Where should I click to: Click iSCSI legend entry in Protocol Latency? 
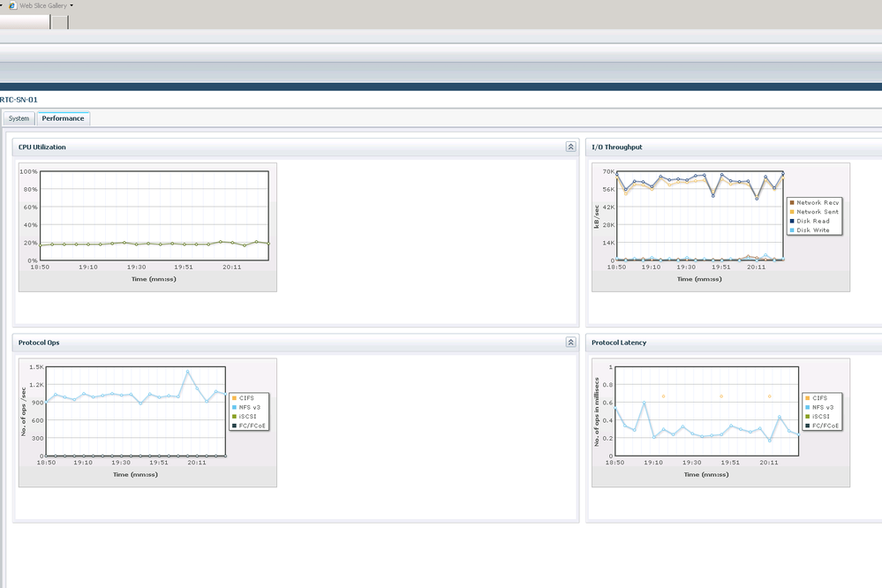tap(823, 416)
